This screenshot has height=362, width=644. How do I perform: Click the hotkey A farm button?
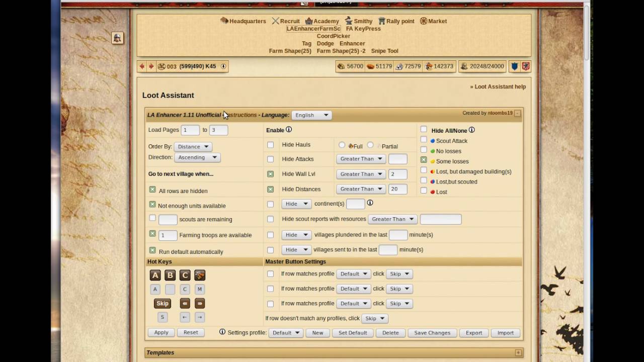click(155, 275)
